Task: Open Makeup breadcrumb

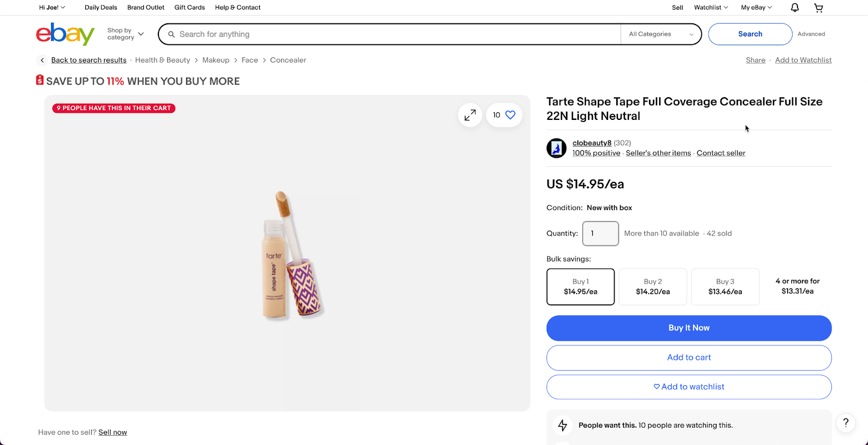Action: point(216,60)
